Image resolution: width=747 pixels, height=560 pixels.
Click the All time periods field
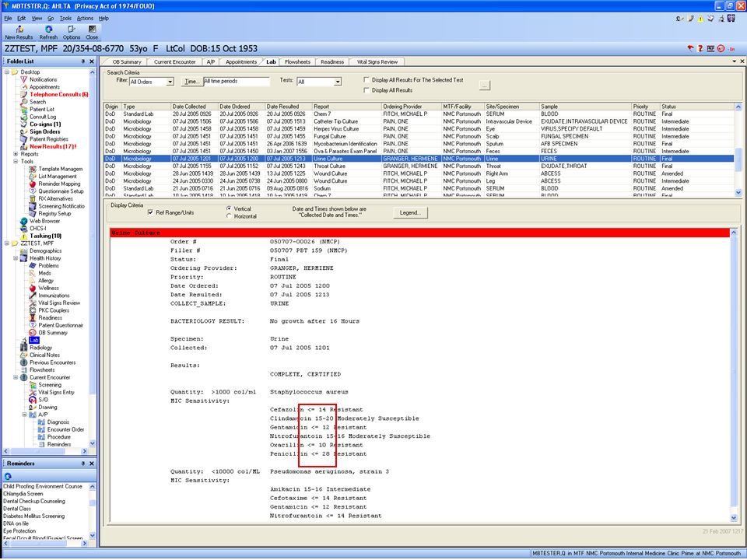tap(237, 82)
